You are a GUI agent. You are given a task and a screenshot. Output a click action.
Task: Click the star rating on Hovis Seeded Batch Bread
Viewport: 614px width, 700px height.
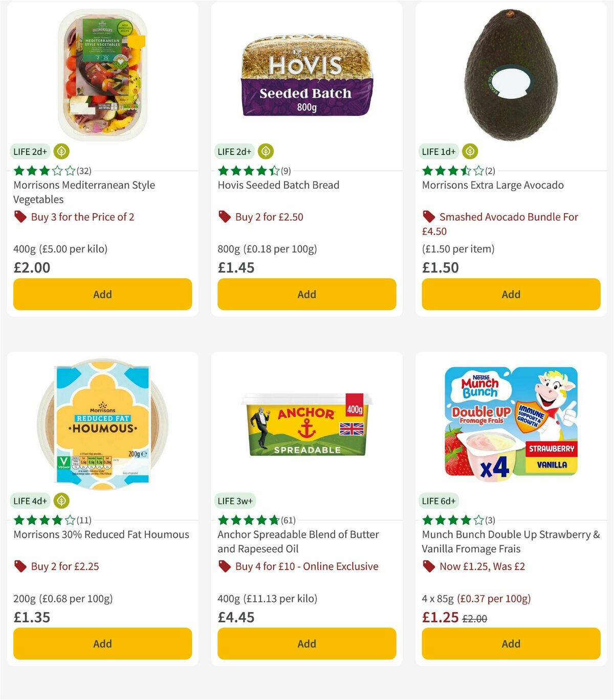tap(249, 171)
